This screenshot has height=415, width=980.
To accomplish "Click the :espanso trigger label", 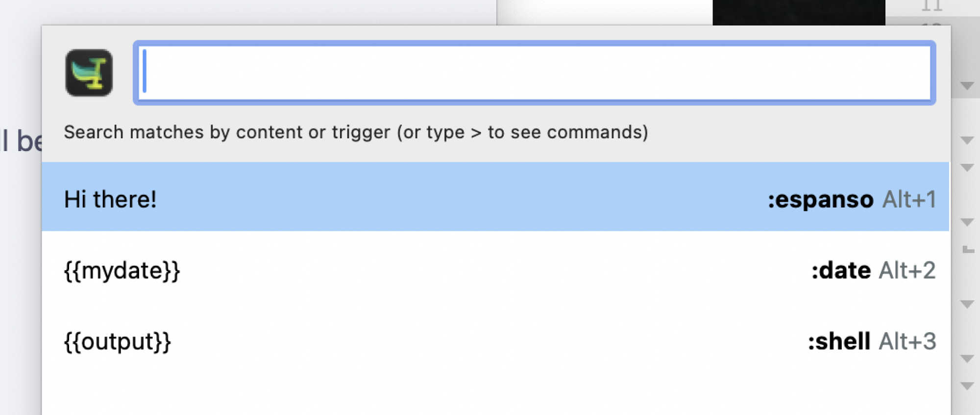I will (820, 200).
